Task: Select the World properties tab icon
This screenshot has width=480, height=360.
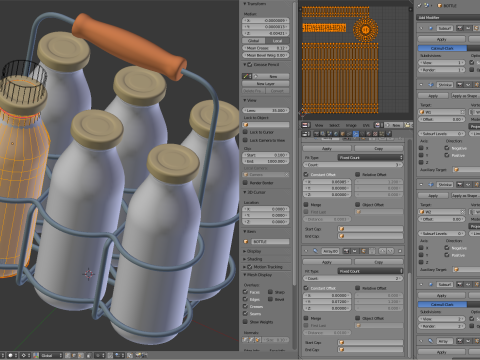Action: click(x=336, y=134)
